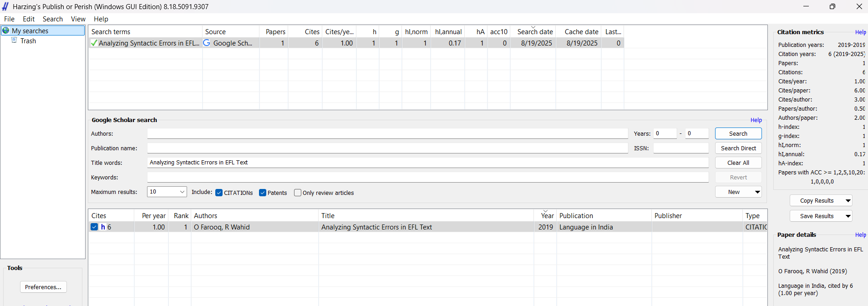This screenshot has height=306, width=868.
Task: Click the Google Scholar source icon
Action: click(207, 43)
